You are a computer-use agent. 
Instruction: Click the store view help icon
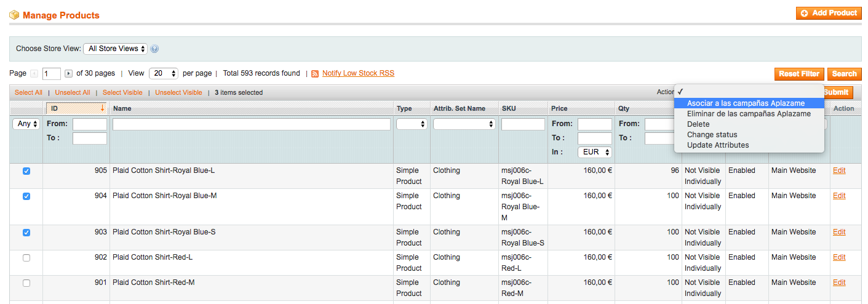coord(154,49)
